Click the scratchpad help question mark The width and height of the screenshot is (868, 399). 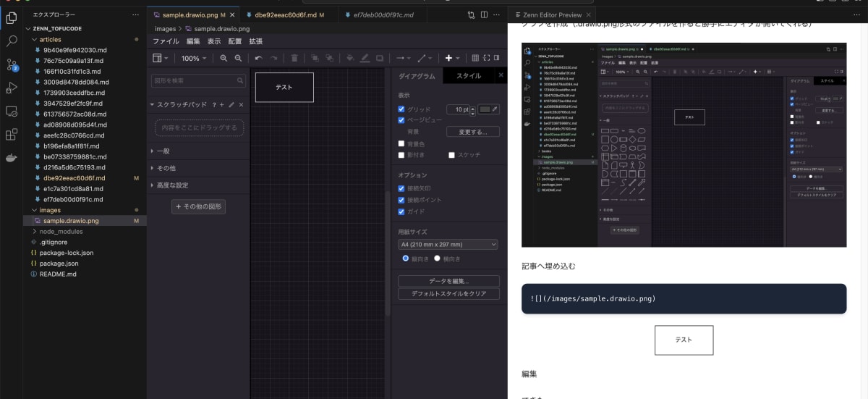pos(213,105)
